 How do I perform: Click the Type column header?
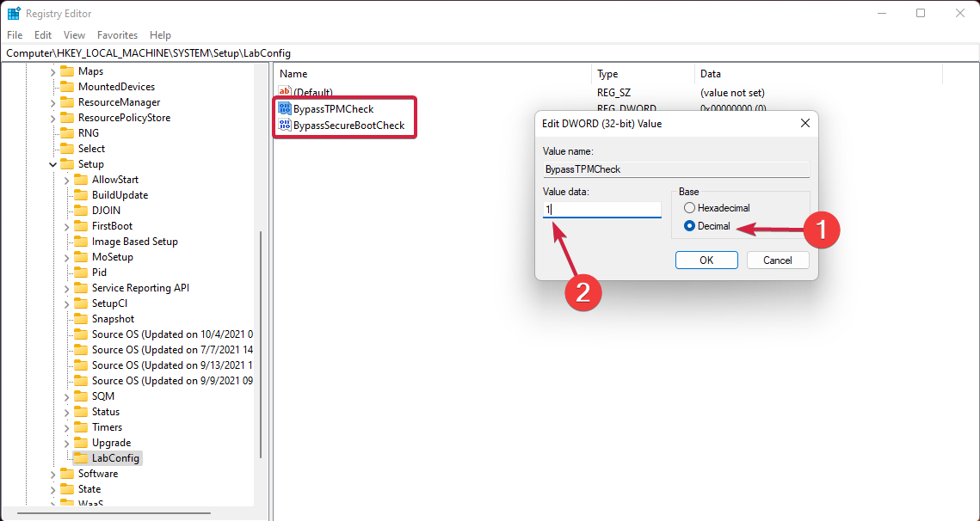(643, 74)
